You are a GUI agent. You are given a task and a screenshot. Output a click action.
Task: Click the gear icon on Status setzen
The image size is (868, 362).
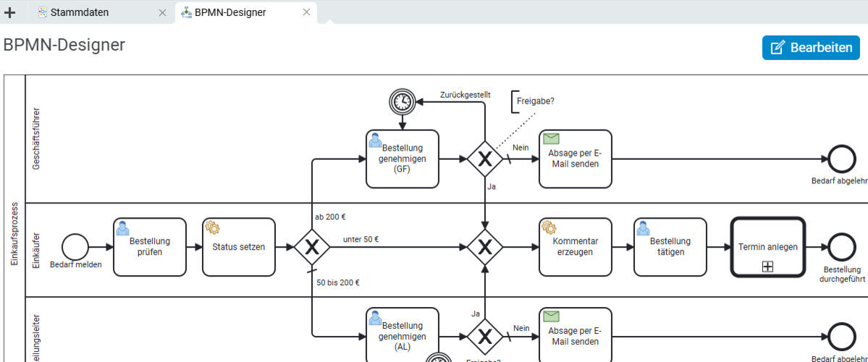[212, 227]
